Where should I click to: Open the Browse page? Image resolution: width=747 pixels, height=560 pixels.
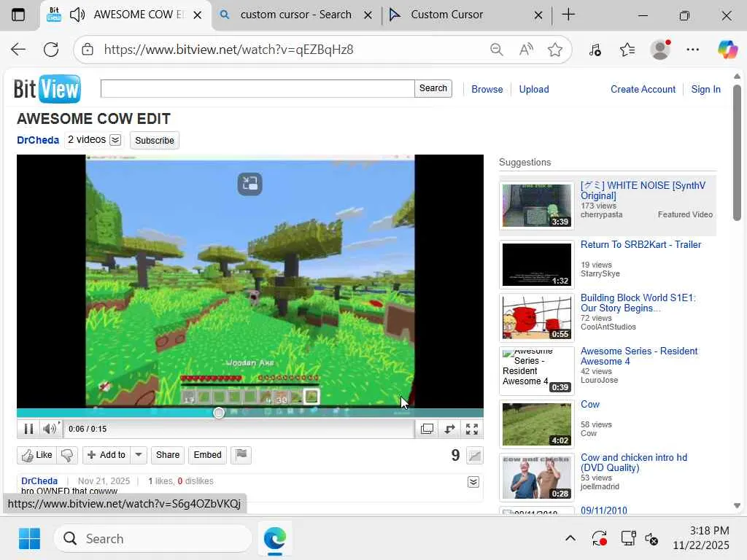click(x=487, y=89)
